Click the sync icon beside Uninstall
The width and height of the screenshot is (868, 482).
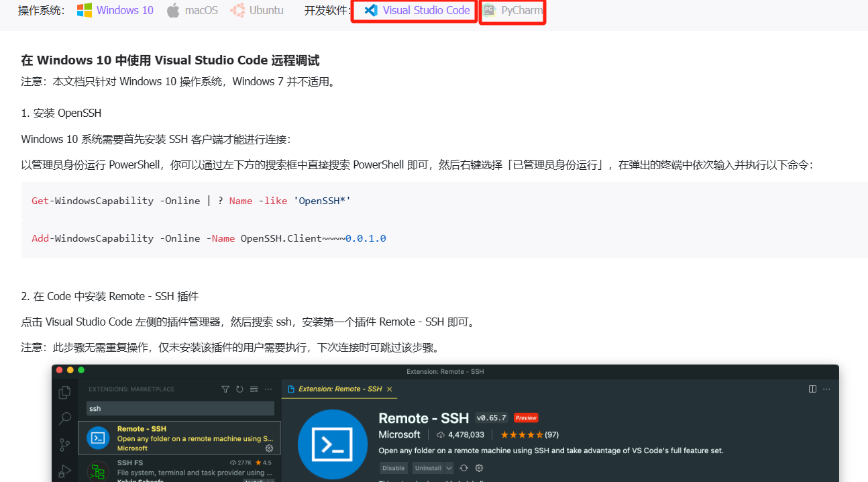464,468
